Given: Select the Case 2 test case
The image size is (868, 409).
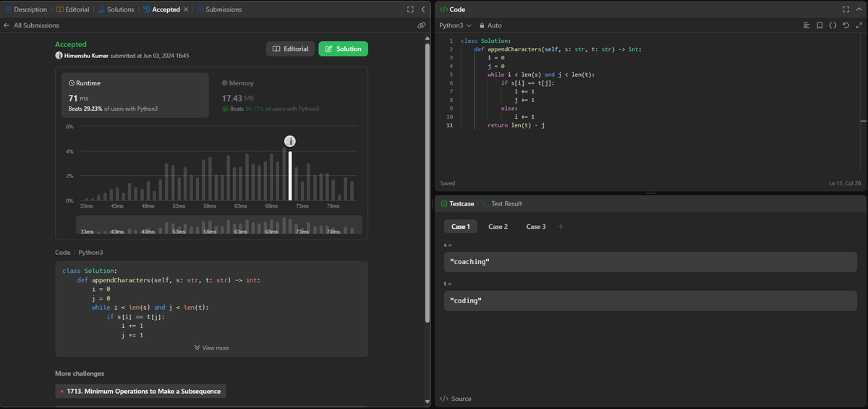Looking at the screenshot, I should (498, 227).
